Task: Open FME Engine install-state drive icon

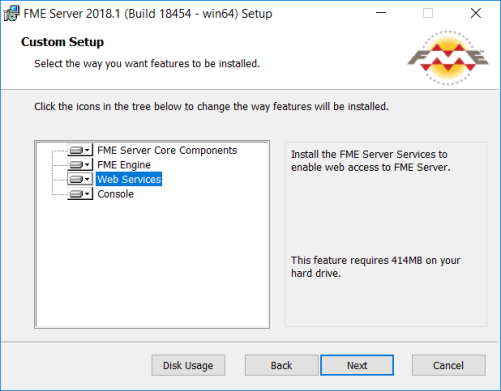Action: 80,165
